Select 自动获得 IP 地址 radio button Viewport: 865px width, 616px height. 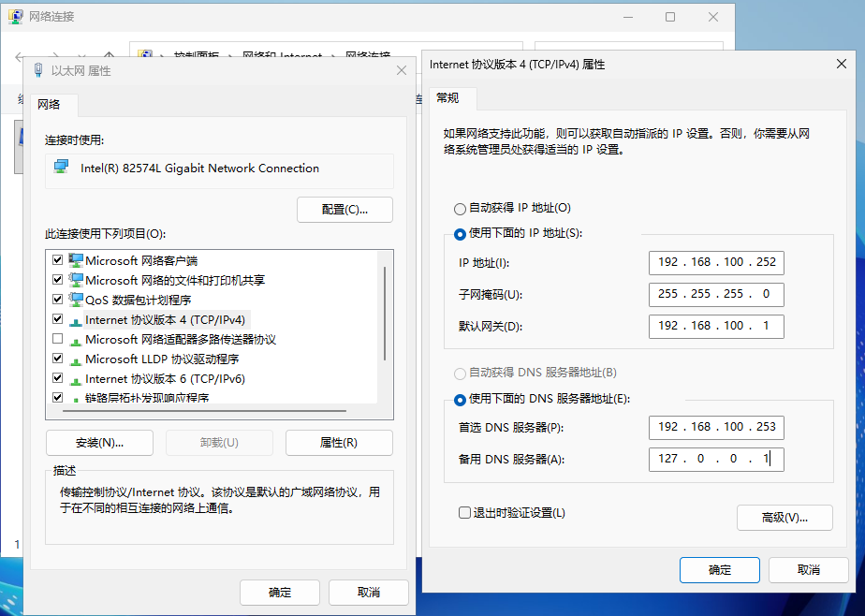[x=460, y=208]
